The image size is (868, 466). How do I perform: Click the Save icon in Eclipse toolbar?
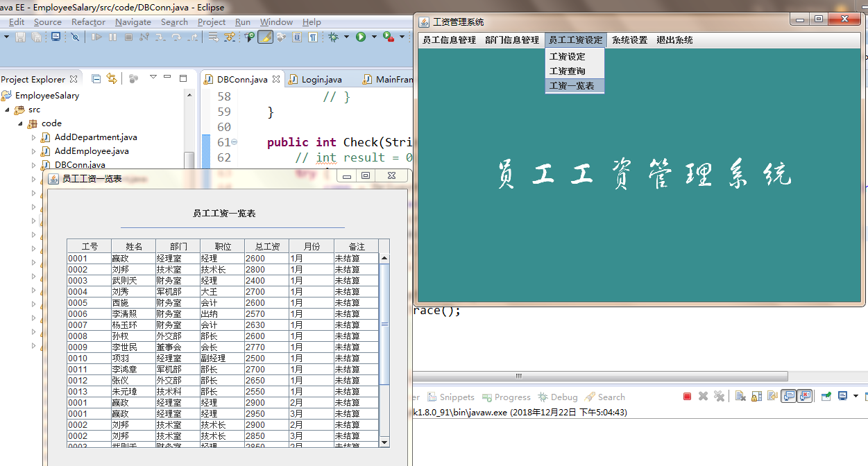[x=20, y=37]
